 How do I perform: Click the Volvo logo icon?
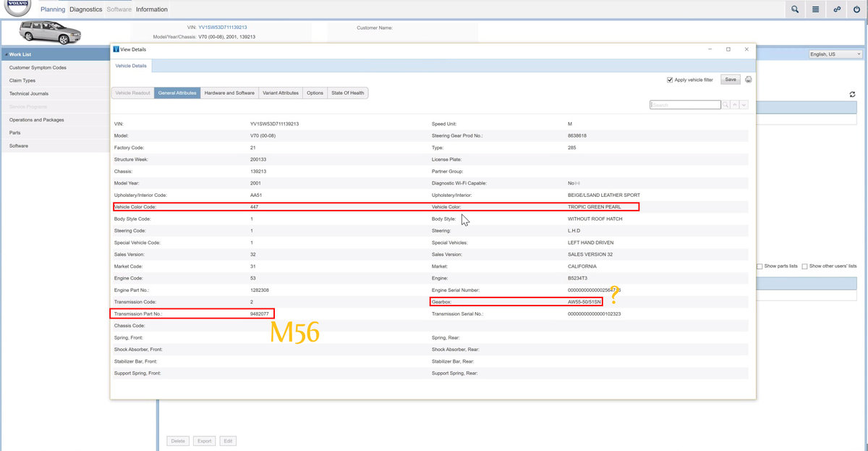click(x=14, y=9)
